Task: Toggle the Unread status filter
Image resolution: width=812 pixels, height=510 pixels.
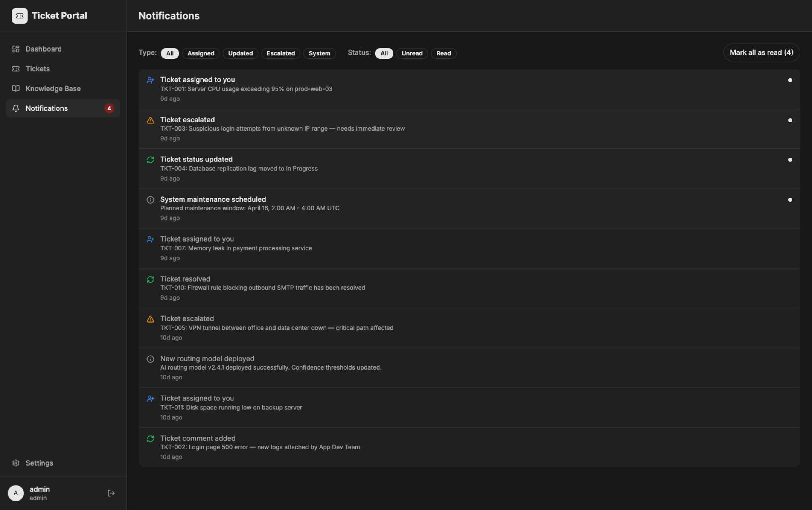Action: (x=412, y=53)
